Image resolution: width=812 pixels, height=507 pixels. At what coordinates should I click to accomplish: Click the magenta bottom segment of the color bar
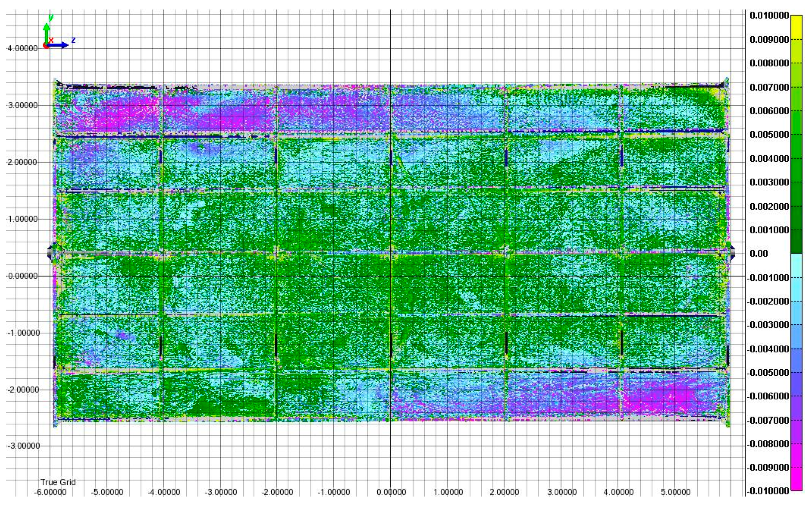coord(796,479)
